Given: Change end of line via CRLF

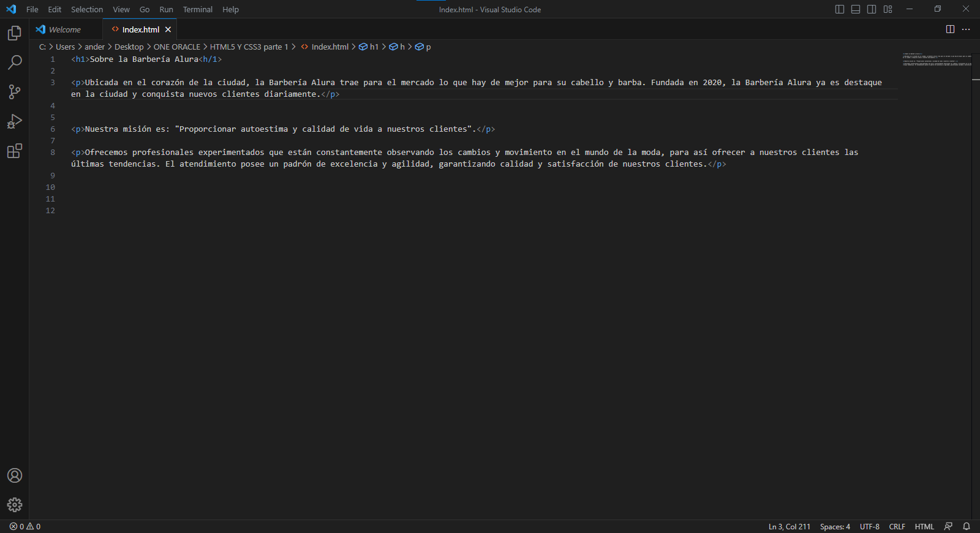Looking at the screenshot, I should coord(897,526).
